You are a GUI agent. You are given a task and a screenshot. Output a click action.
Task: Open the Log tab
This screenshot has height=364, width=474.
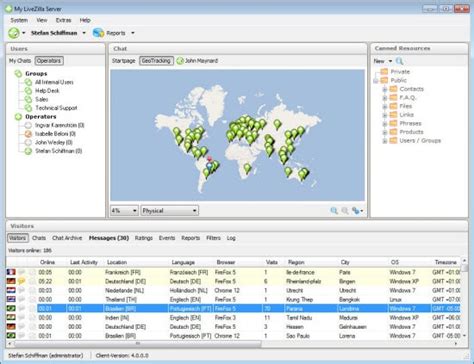click(x=231, y=238)
